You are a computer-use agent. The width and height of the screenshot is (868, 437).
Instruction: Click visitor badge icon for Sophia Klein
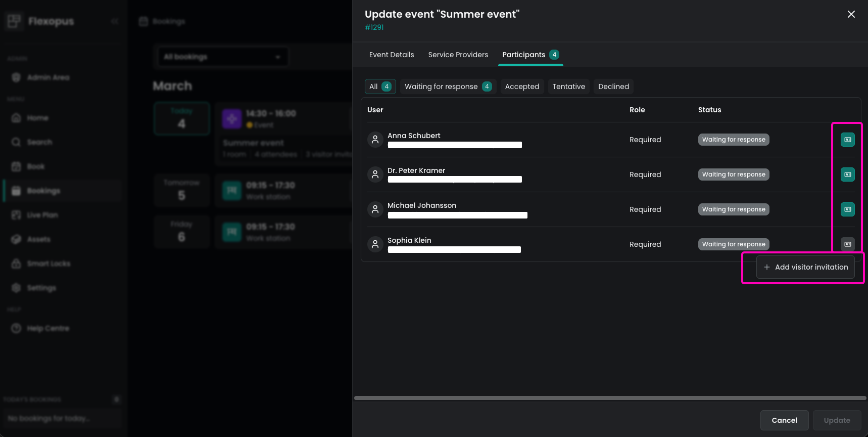pyautogui.click(x=847, y=244)
